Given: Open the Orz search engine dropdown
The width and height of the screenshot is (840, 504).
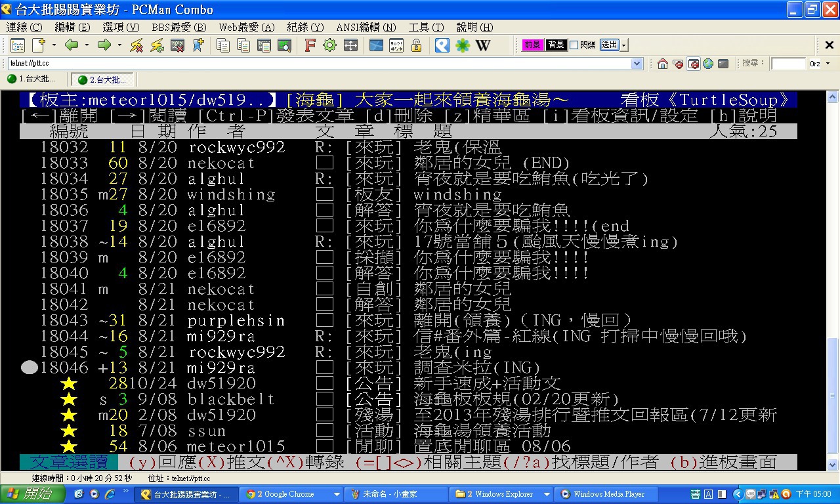Looking at the screenshot, I should pyautogui.click(x=828, y=64).
